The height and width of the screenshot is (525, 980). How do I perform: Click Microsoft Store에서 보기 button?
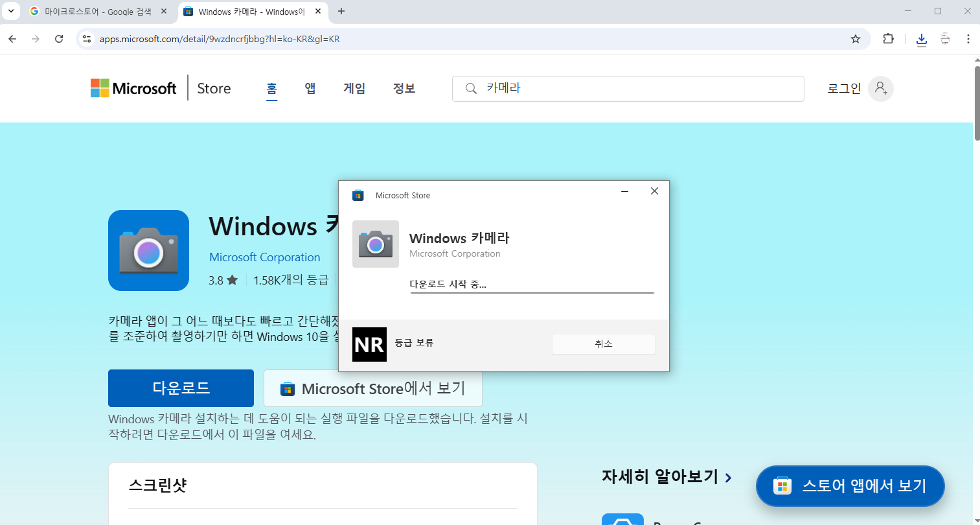point(373,388)
